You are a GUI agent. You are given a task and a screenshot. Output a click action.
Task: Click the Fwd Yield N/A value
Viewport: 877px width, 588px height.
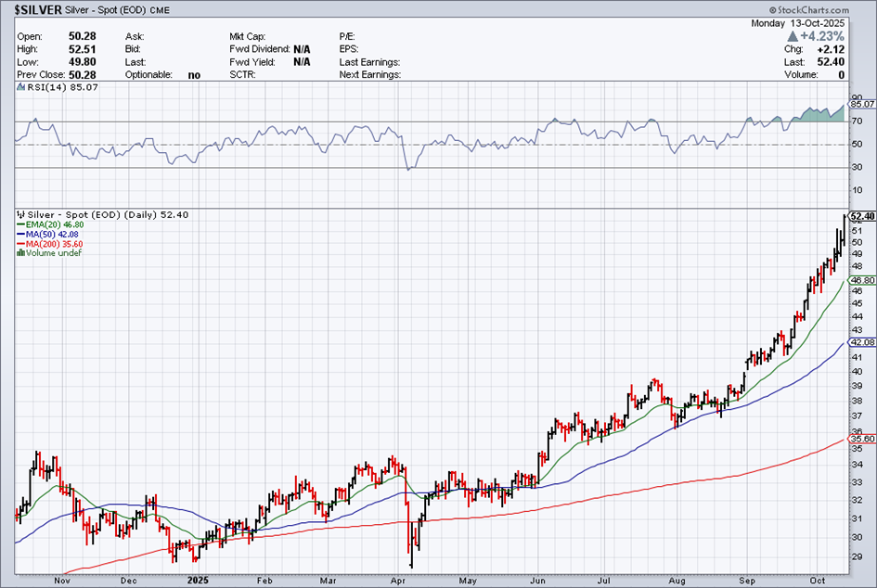(302, 62)
